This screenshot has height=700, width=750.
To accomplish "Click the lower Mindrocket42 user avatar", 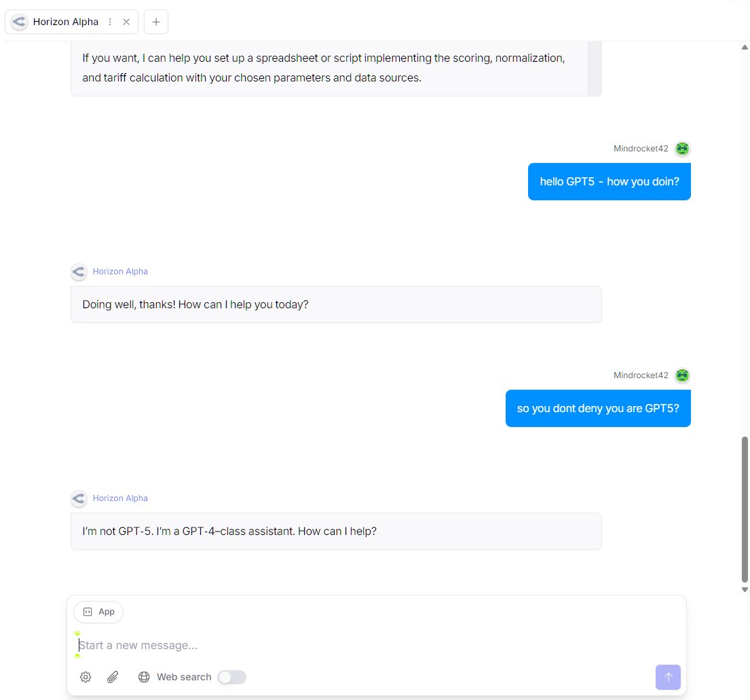I will (682, 375).
